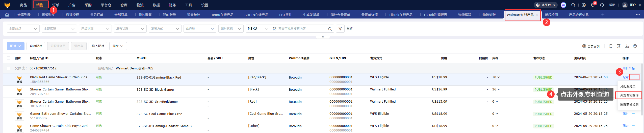Collapse the filter panel with the up arrow
Image resolution: width=644 pixels, height=133 pixels.
323,37
